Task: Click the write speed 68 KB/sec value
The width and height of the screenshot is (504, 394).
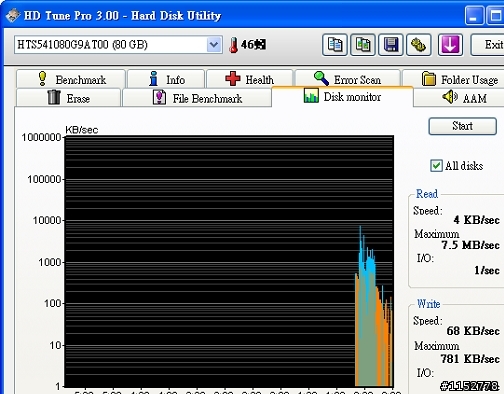Action: [x=473, y=331]
